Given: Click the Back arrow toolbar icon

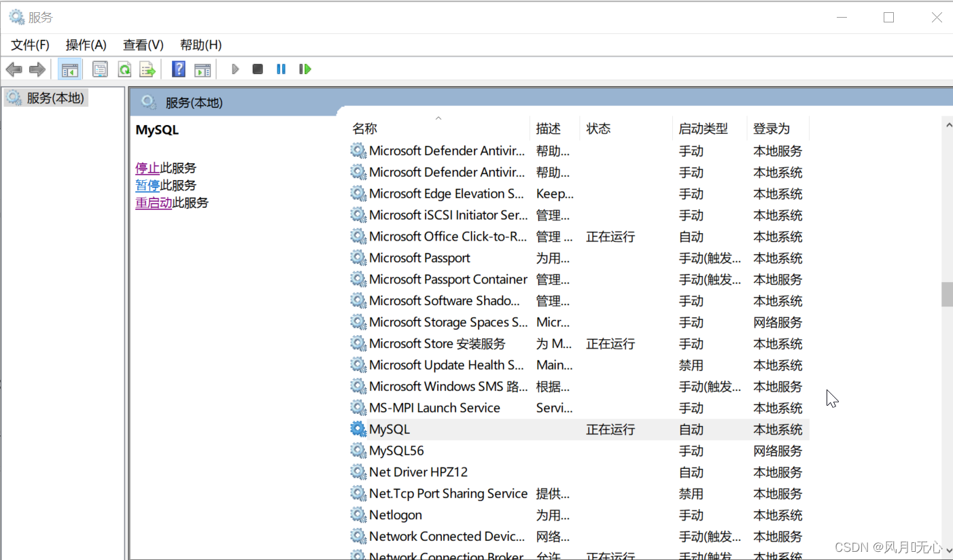Looking at the screenshot, I should [x=14, y=69].
